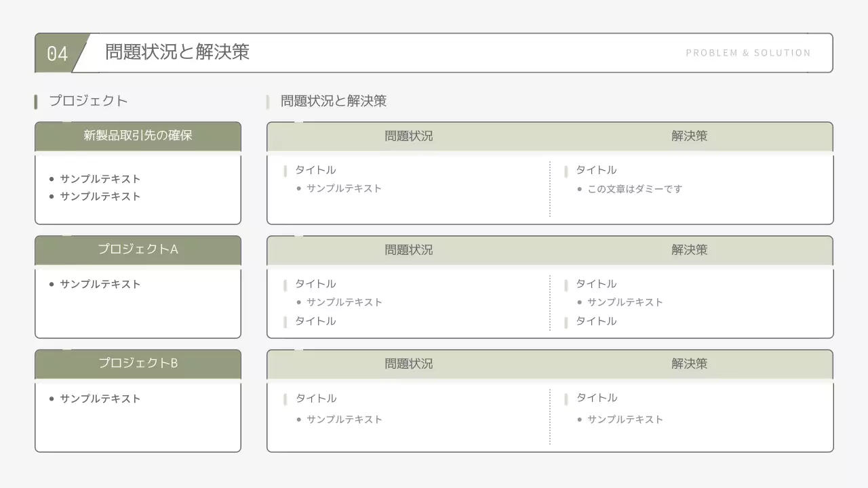Viewport: 868px width, 488px height.
Task: Select the "プロジェクトA" card header
Action: pyautogui.click(x=138, y=249)
